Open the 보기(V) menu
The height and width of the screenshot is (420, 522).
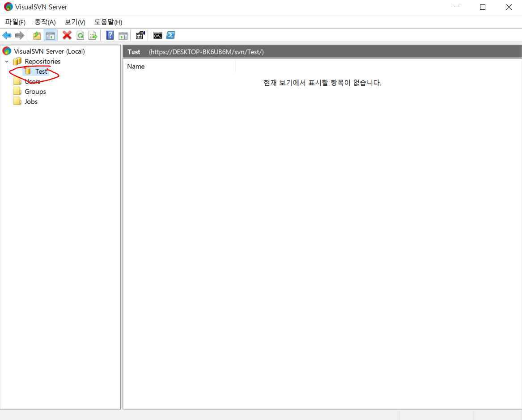(x=75, y=22)
